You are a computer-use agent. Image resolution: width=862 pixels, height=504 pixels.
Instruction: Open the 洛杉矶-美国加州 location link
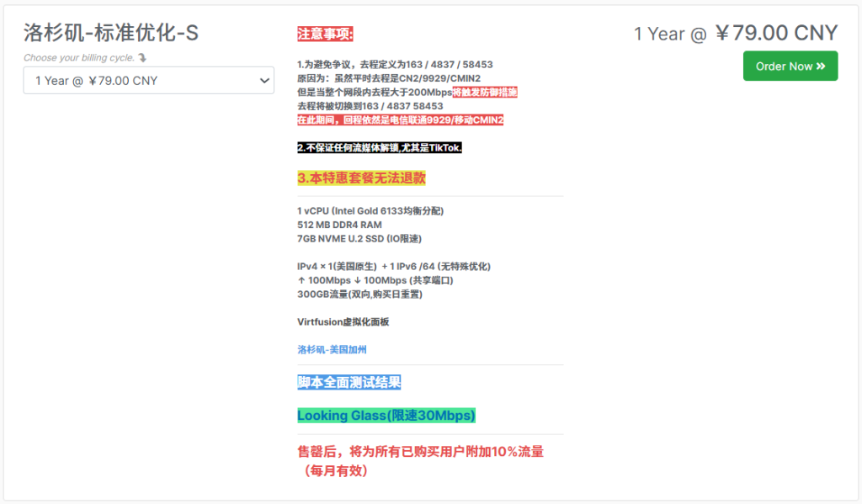(x=330, y=347)
